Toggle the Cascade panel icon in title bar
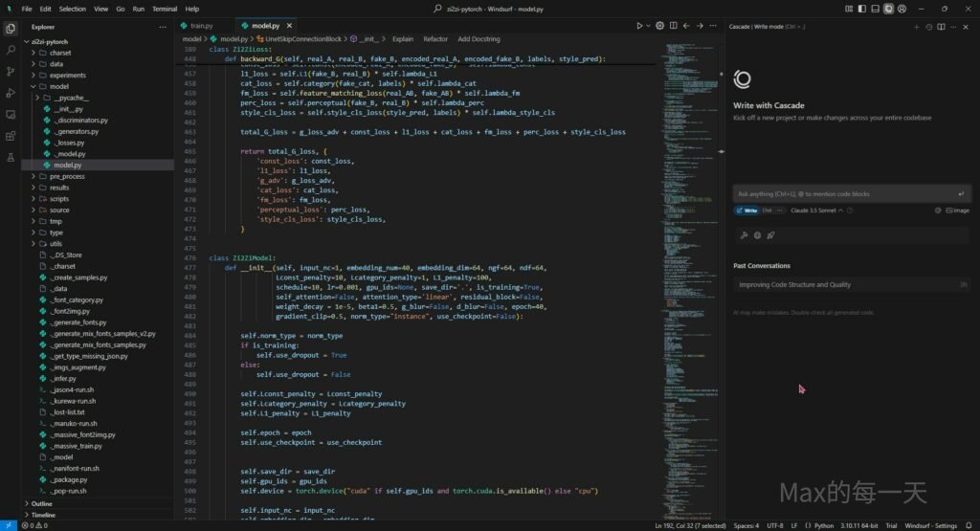This screenshot has height=531, width=980. pos(888,9)
